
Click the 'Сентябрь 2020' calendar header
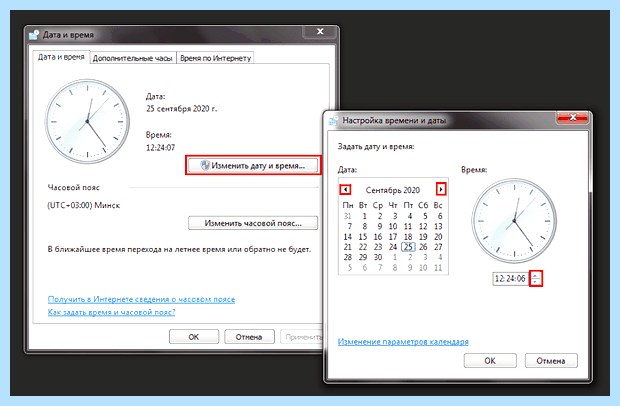tap(393, 190)
